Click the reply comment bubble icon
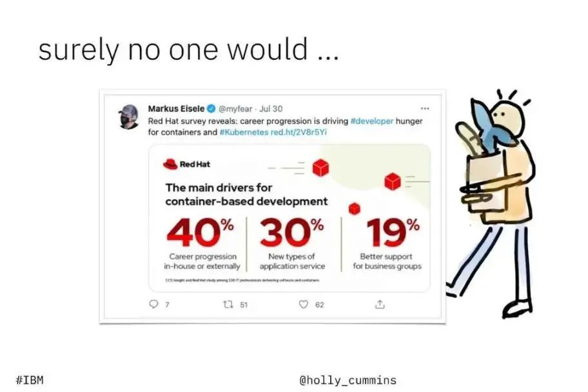Screen dimensions: 588x392 pyautogui.click(x=153, y=304)
